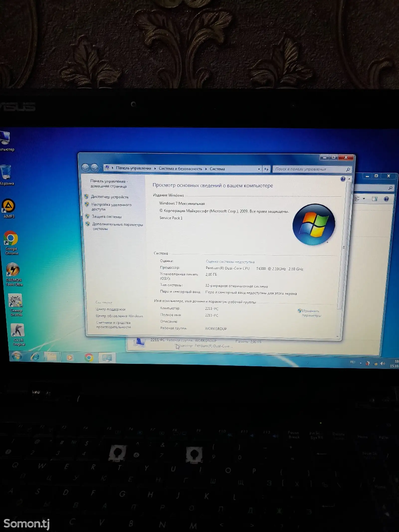Viewport: 399px width, 532px height.
Task: Open recent pages dropdown beside navigation arrows
Action: [x=101, y=168]
